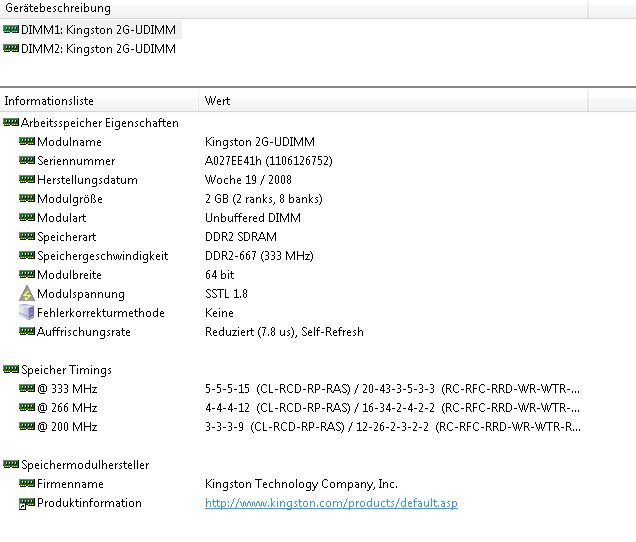The height and width of the screenshot is (542, 636).
Task: Click the value Kingston Technology Company, Inc.
Action: point(301,484)
